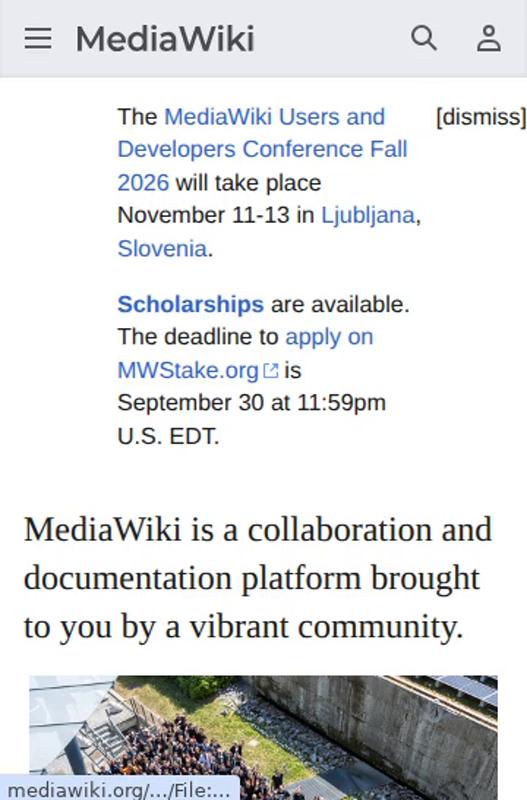Click the search magnifier icon
527x800 pixels.
[423, 38]
